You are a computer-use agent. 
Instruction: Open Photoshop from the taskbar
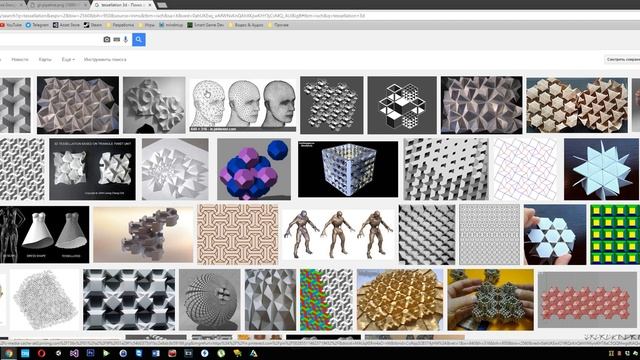tap(90, 353)
